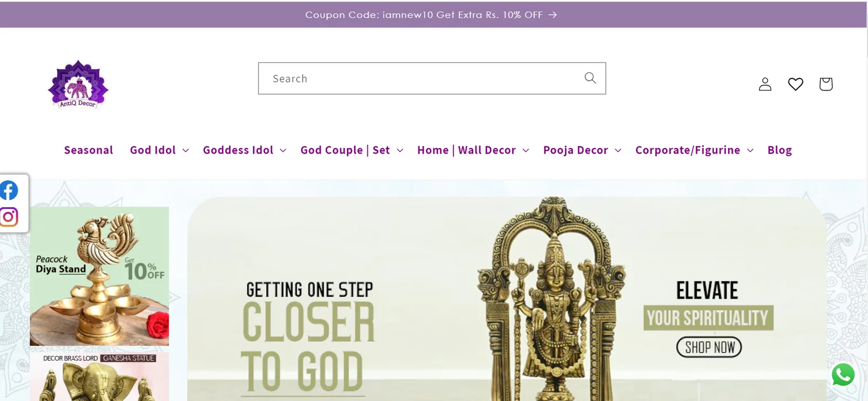
Task: Open the Instagram icon link
Action: pyautogui.click(x=9, y=217)
